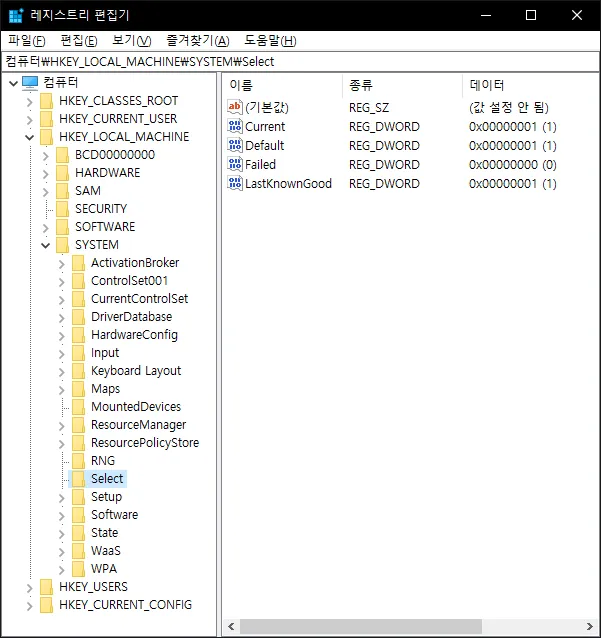Collapse the HKEY_LOCAL_MACHINE tree node
The width and height of the screenshot is (601, 638).
(x=29, y=137)
